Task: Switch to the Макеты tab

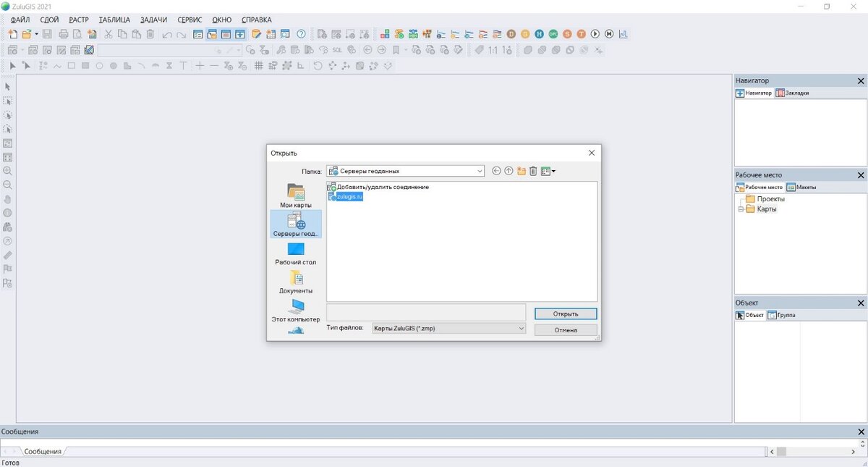Action: point(801,187)
